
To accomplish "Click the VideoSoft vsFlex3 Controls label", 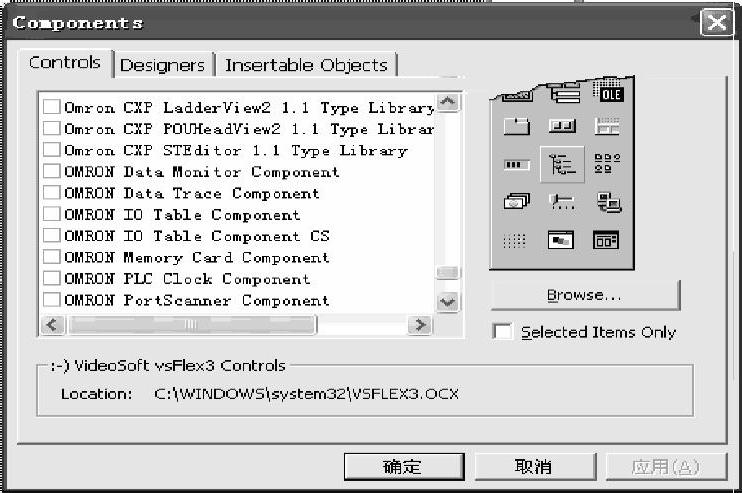I will [168, 366].
